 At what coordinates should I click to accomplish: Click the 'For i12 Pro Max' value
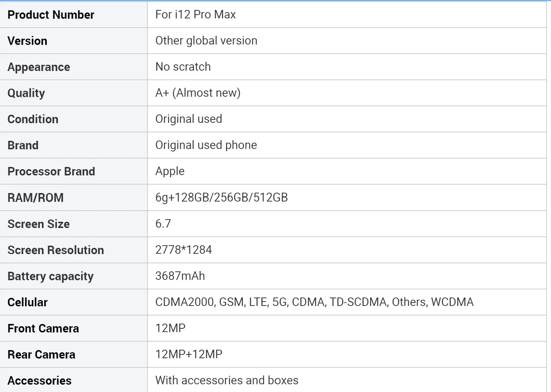tap(195, 15)
